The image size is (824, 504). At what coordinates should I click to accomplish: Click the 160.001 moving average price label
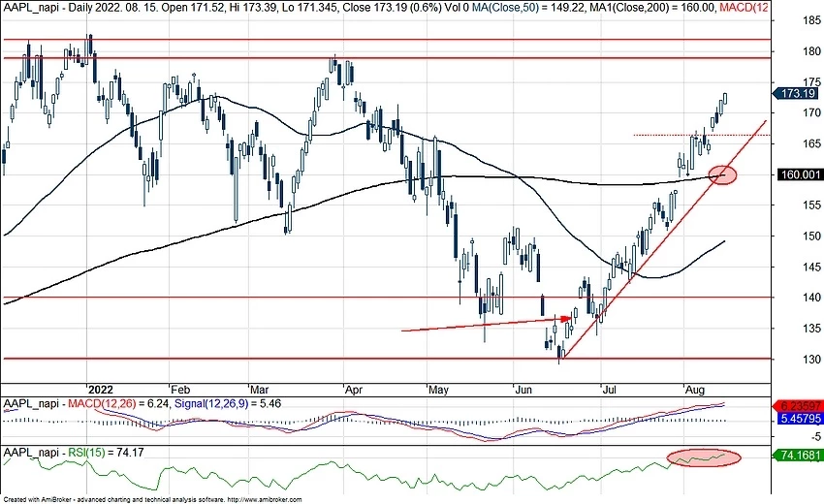[799, 174]
